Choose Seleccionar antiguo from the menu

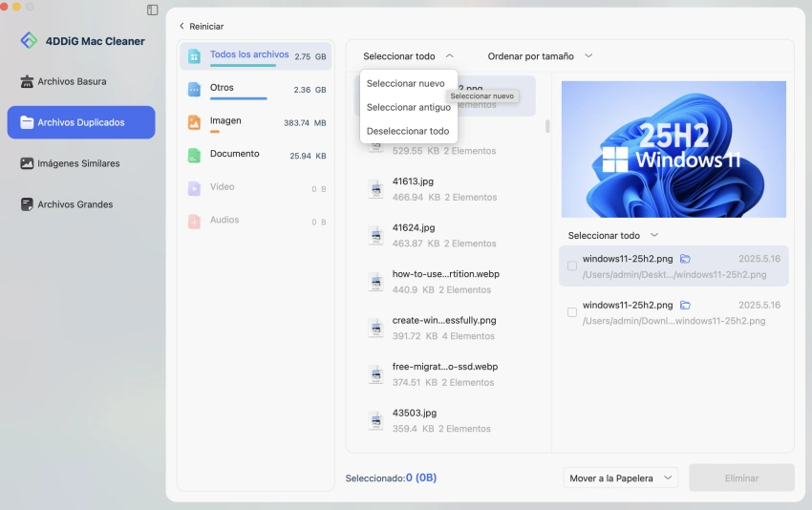pos(409,107)
